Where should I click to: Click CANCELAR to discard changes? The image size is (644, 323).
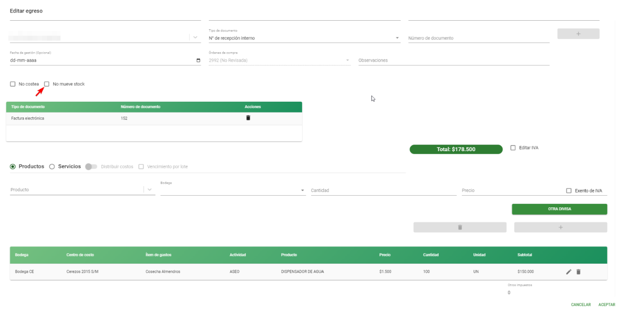click(581, 305)
